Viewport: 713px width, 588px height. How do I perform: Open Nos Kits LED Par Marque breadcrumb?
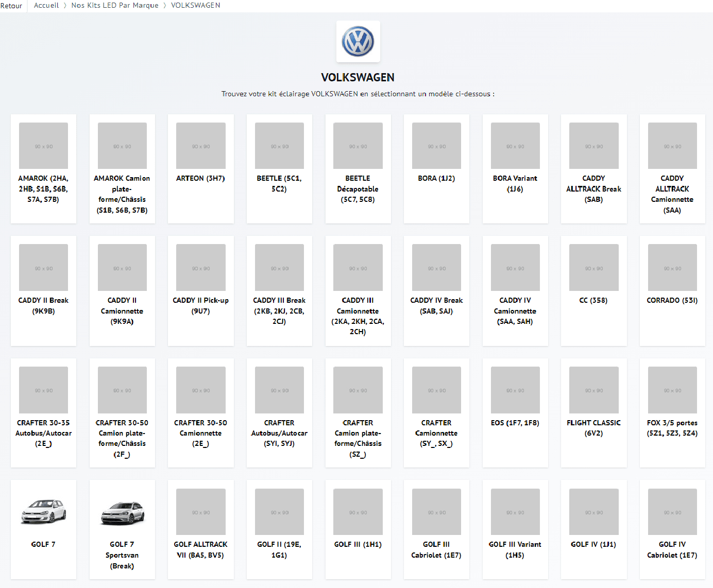tap(115, 5)
